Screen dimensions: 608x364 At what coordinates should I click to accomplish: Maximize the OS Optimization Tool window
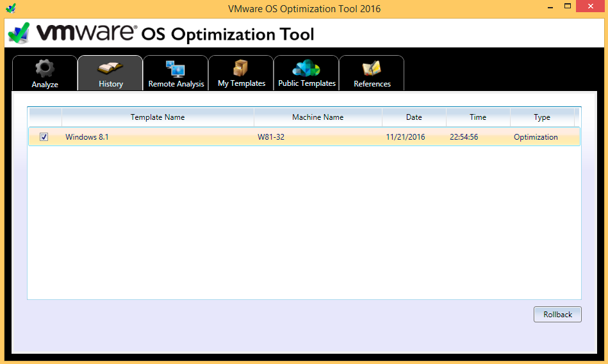coord(567,6)
